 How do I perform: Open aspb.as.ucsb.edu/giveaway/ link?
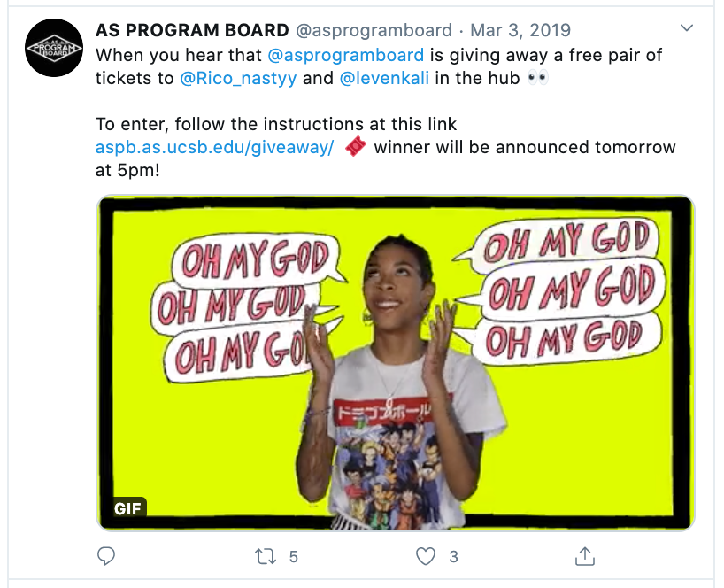tap(214, 147)
